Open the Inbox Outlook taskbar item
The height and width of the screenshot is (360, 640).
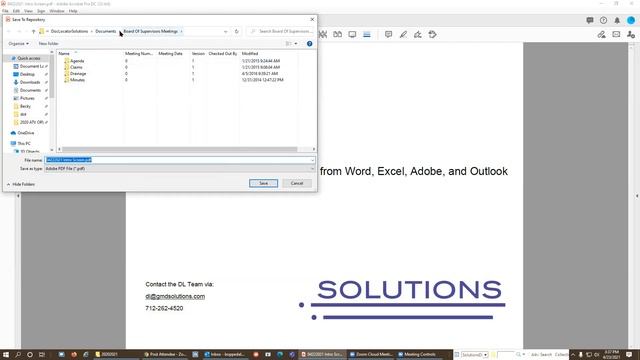tap(225, 355)
